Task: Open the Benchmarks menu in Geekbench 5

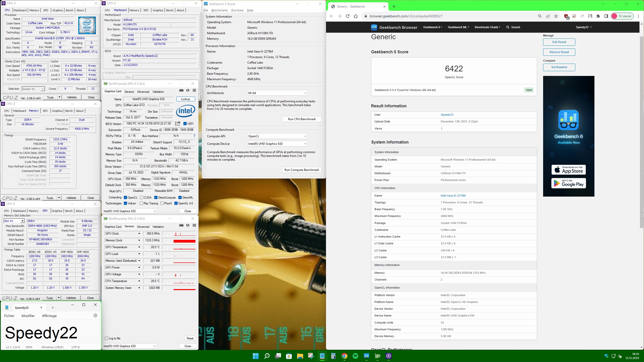Action: tap(220, 10)
